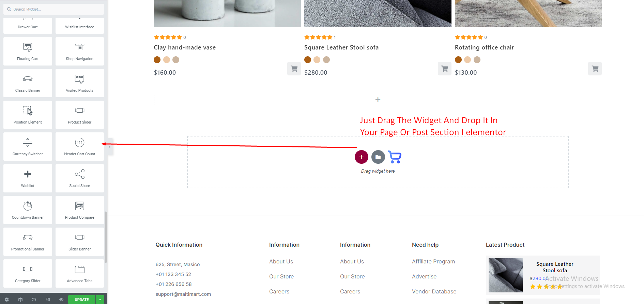Select dark brown swatch for Clay vase
The image size is (644, 304).
pyautogui.click(x=157, y=60)
